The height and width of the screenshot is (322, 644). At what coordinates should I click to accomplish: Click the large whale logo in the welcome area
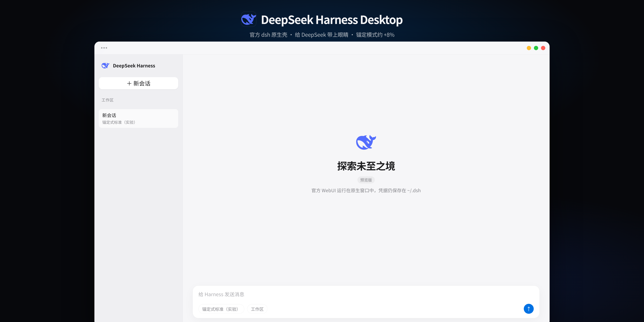(366, 142)
